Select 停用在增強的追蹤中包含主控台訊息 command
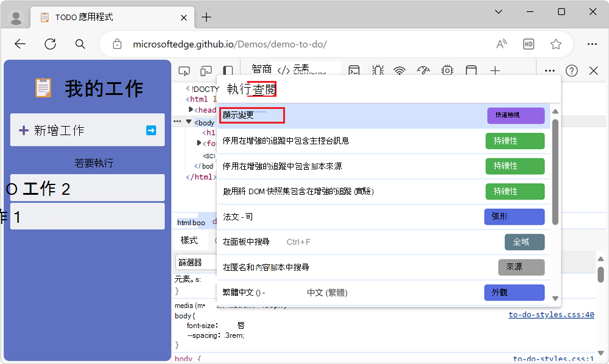The height and width of the screenshot is (364, 609). point(383,141)
